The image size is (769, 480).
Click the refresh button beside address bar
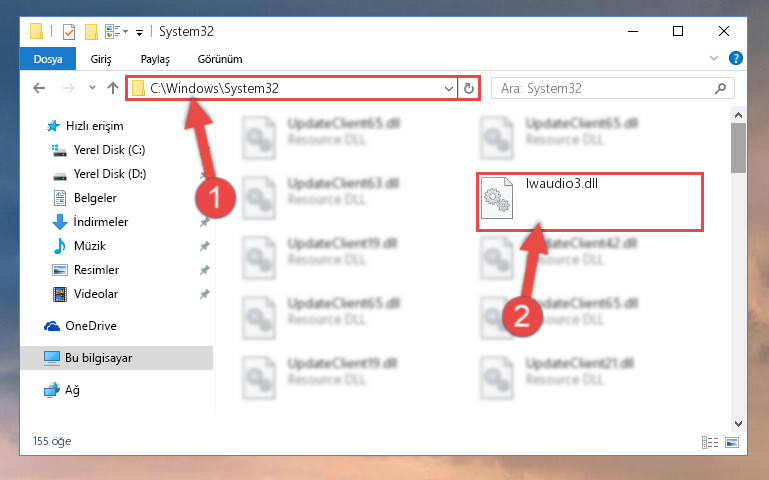pos(469,88)
